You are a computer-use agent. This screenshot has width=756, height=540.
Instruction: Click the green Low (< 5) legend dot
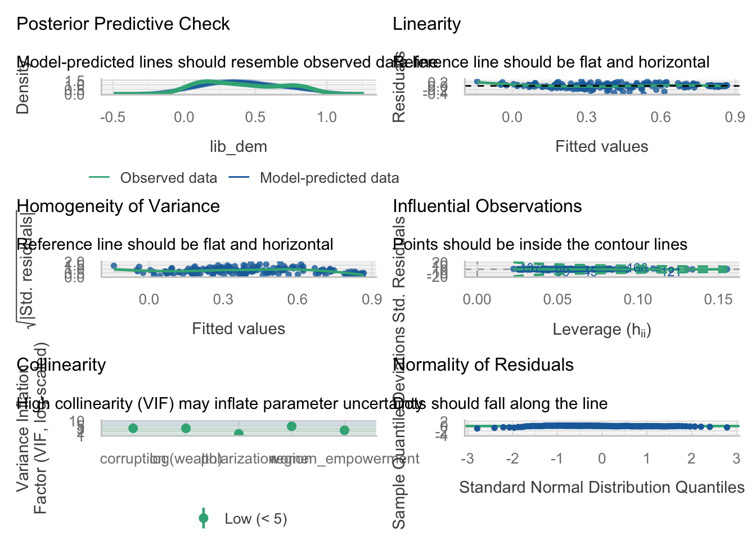(x=204, y=518)
